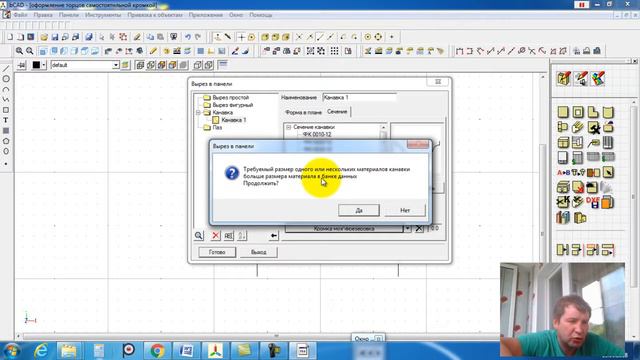The width and height of the screenshot is (640, 360).
Task: Click the magnifier icon below the cutout tree
Action: (x=198, y=236)
